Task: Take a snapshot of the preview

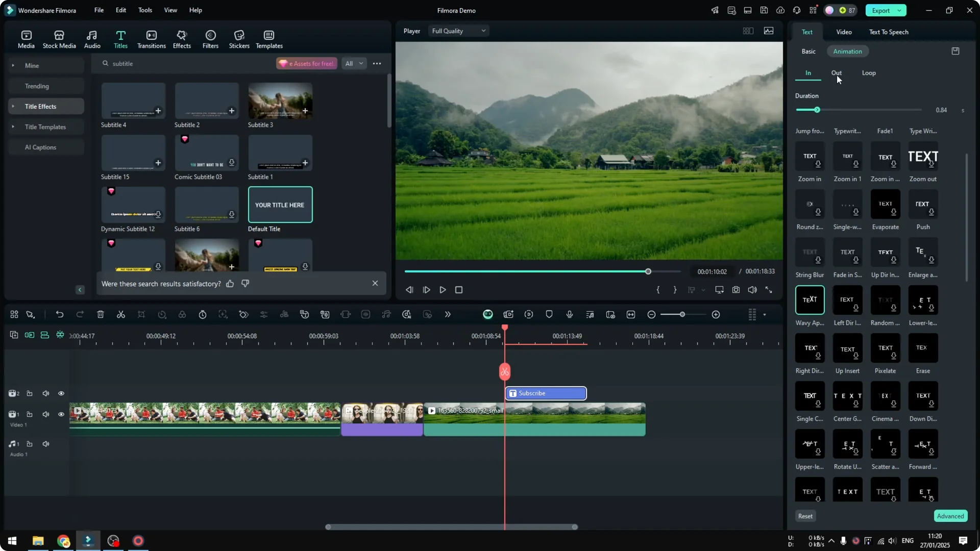Action: (736, 290)
